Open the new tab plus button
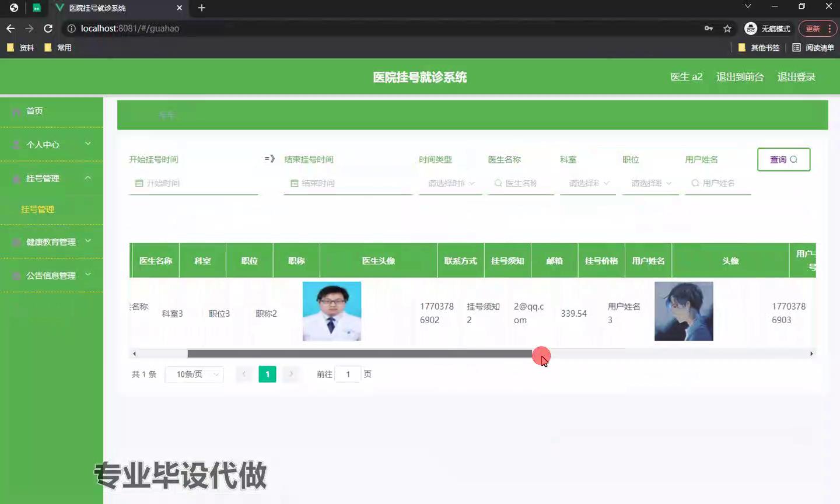The height and width of the screenshot is (504, 840). (202, 8)
